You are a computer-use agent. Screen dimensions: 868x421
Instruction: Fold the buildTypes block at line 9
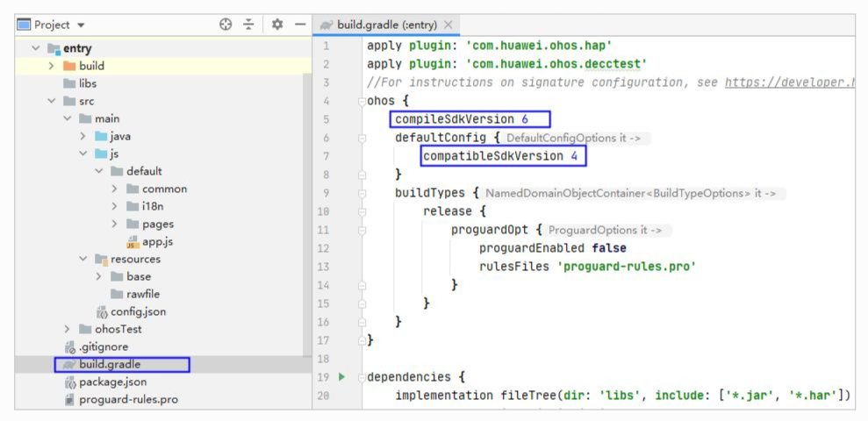(x=362, y=193)
